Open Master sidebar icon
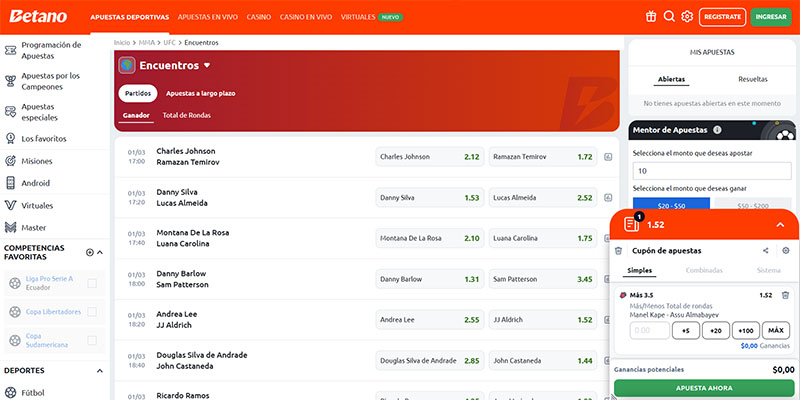 coord(10,228)
